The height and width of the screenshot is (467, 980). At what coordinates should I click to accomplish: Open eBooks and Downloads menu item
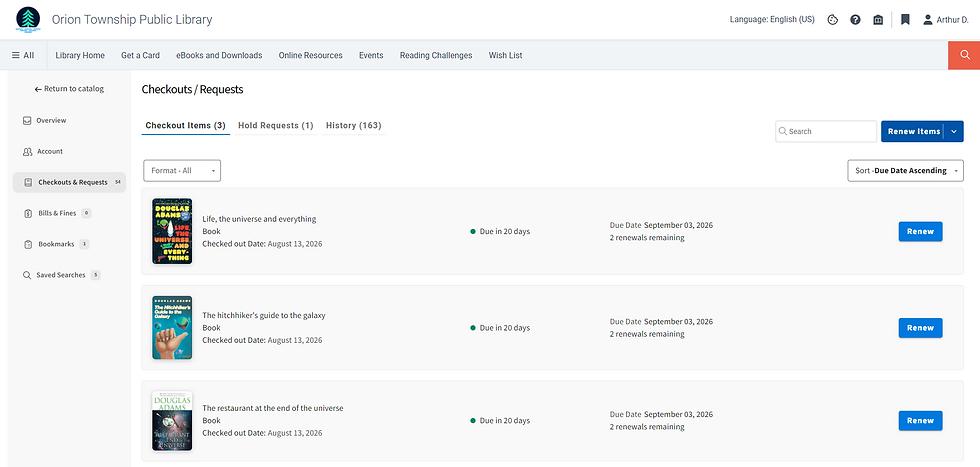tap(219, 55)
